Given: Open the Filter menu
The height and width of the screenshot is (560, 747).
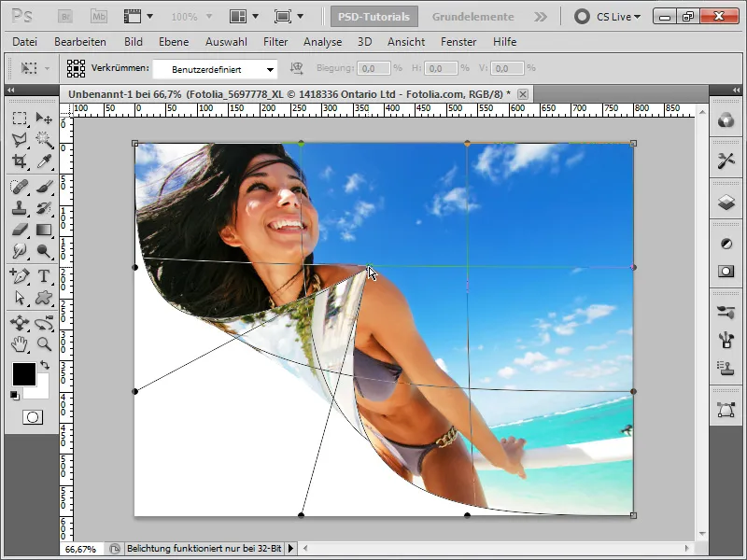Looking at the screenshot, I should (275, 42).
